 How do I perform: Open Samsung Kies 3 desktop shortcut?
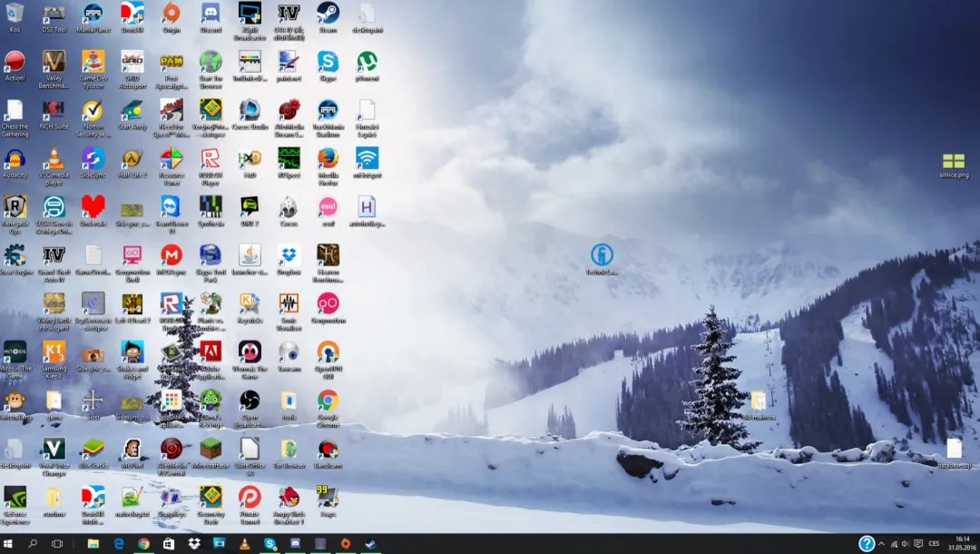click(x=54, y=361)
